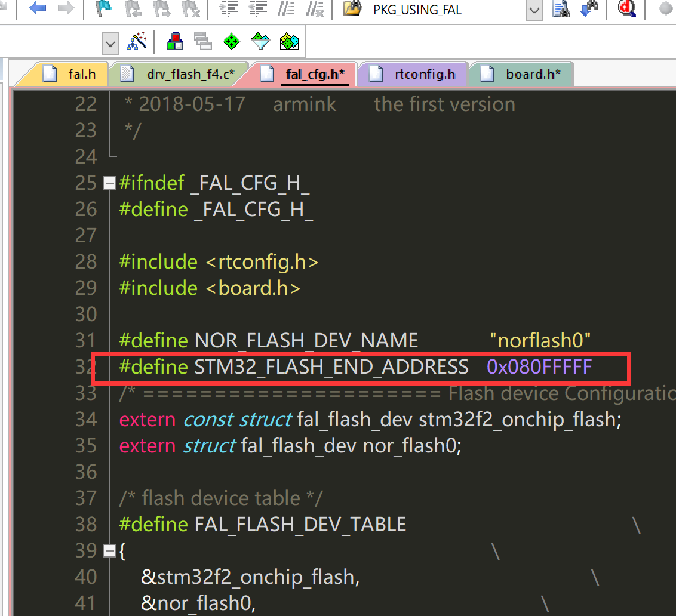
Task: Insert a bookmark with the blue flag icon
Action: point(103,10)
